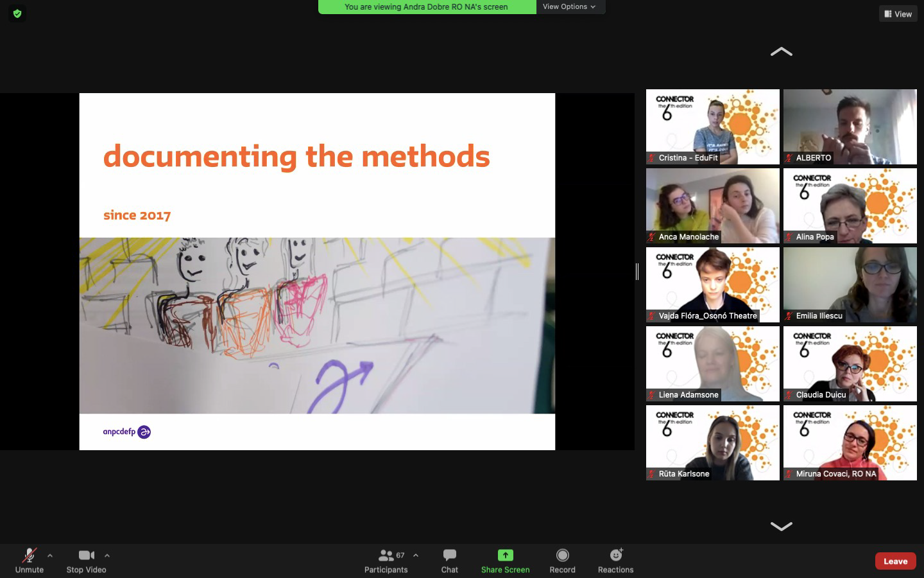Change layout using the View button
Screen dimensions: 924x578
click(898, 13)
